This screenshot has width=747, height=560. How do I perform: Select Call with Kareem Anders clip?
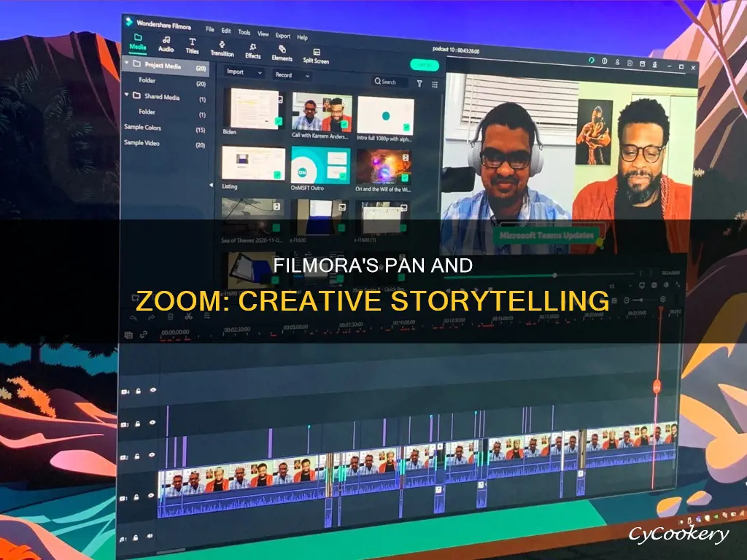(322, 112)
